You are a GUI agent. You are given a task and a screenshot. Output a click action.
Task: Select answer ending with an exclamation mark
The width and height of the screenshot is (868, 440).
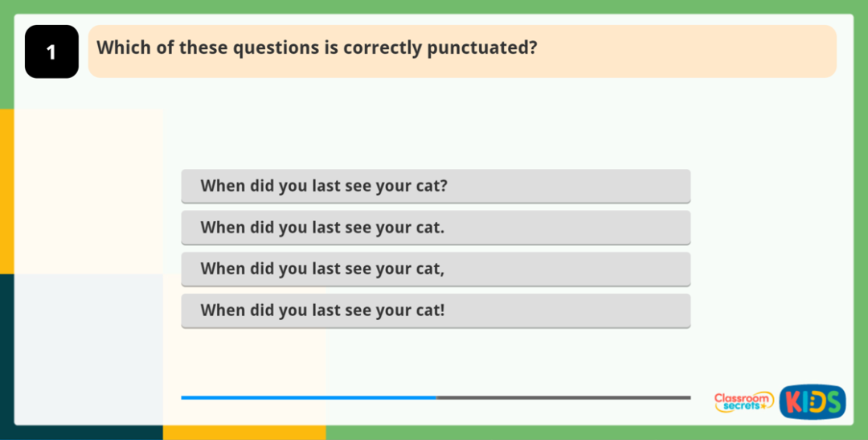click(435, 310)
